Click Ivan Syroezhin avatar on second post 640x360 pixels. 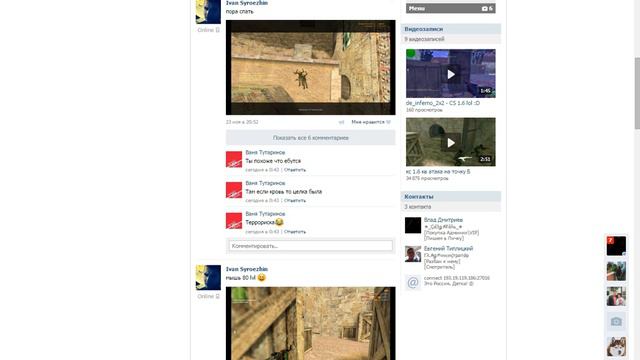tap(208, 278)
